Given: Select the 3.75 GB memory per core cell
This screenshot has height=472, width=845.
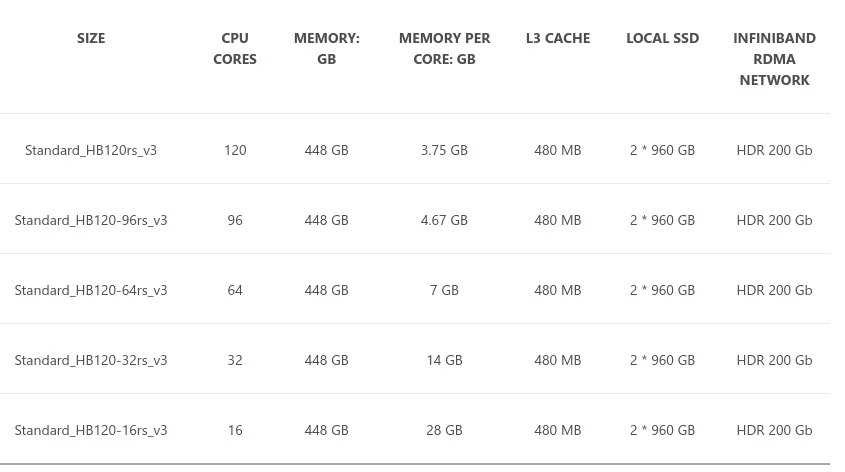Looking at the screenshot, I should pyautogui.click(x=444, y=150).
